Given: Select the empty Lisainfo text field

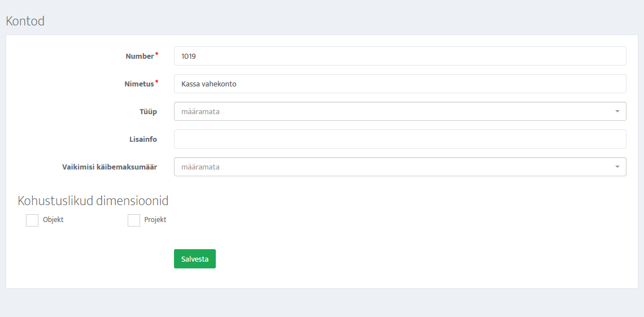Looking at the screenshot, I should click(x=400, y=139).
